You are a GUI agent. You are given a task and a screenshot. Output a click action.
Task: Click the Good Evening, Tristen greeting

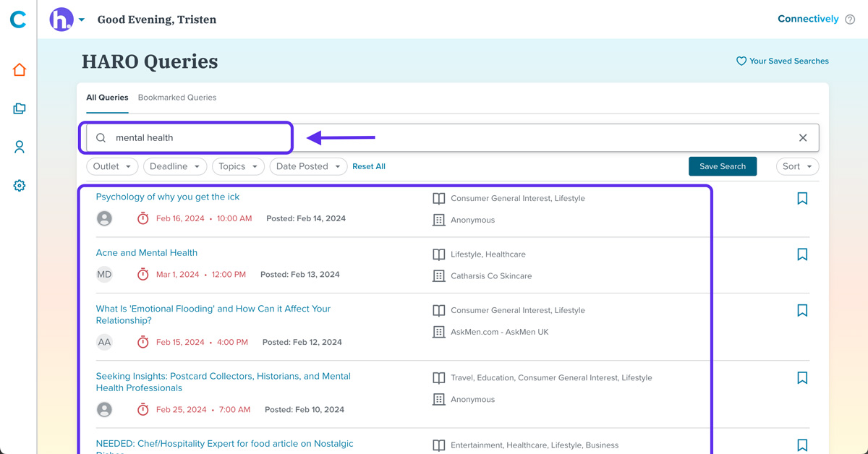tap(157, 20)
